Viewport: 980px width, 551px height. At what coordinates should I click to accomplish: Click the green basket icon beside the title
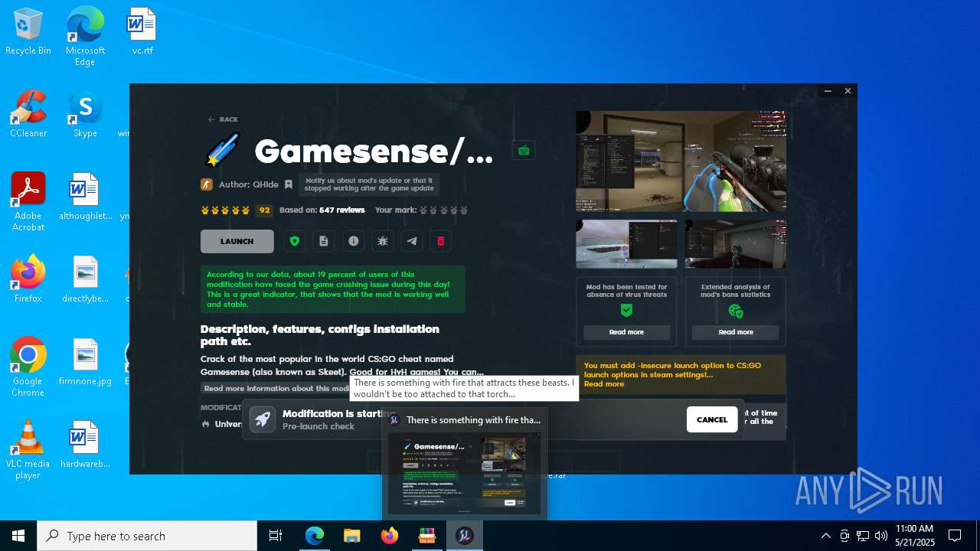(524, 151)
